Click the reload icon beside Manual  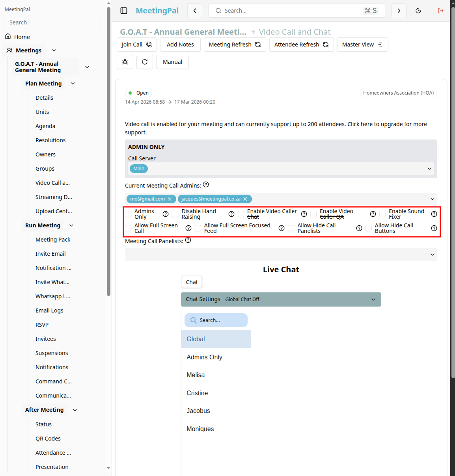coord(145,62)
